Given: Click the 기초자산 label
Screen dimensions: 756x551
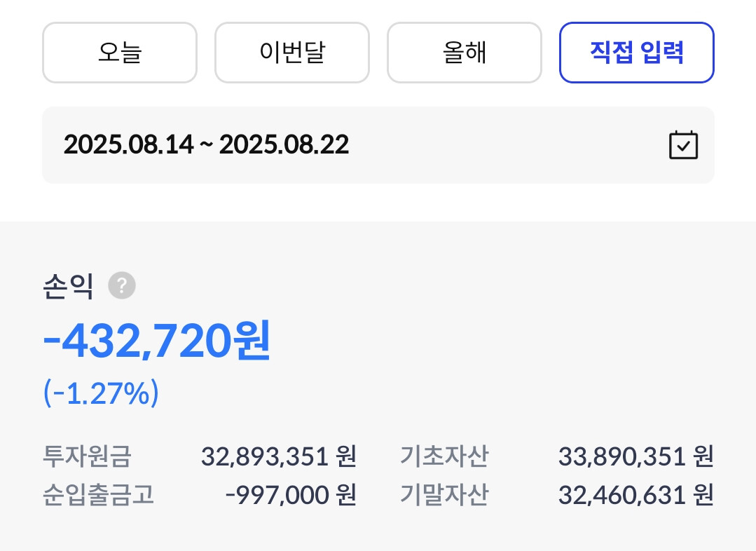Looking at the screenshot, I should pyautogui.click(x=444, y=457).
